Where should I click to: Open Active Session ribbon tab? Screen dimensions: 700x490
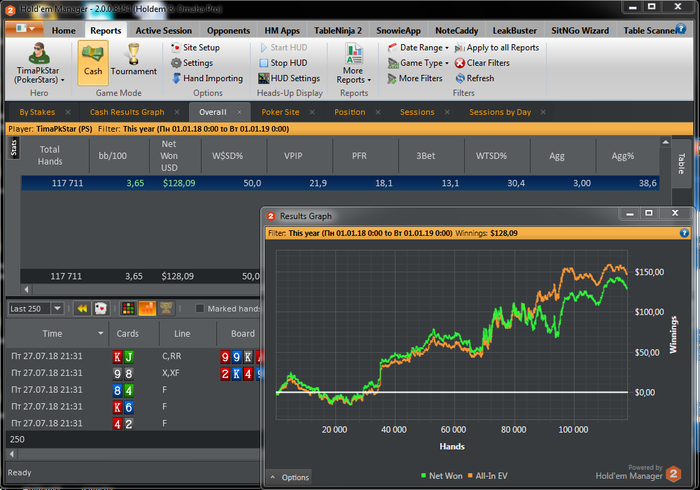[163, 30]
